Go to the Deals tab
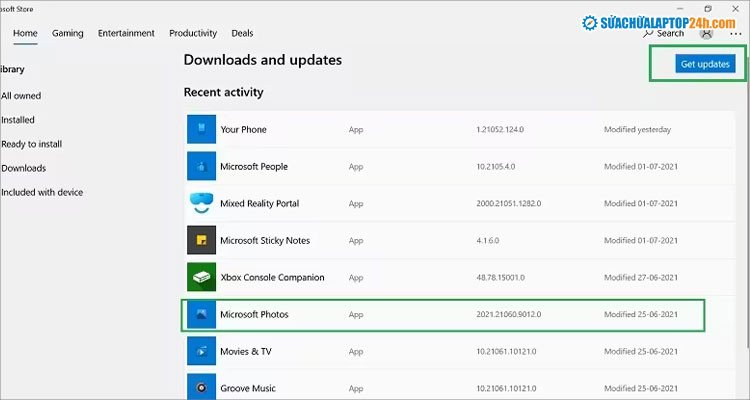This screenshot has width=750, height=400. (x=242, y=33)
